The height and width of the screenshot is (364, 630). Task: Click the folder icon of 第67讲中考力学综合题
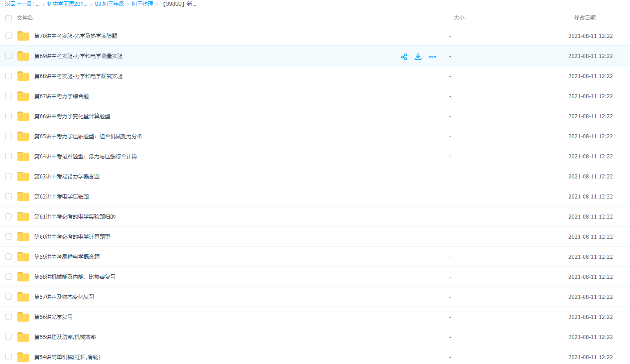23,96
